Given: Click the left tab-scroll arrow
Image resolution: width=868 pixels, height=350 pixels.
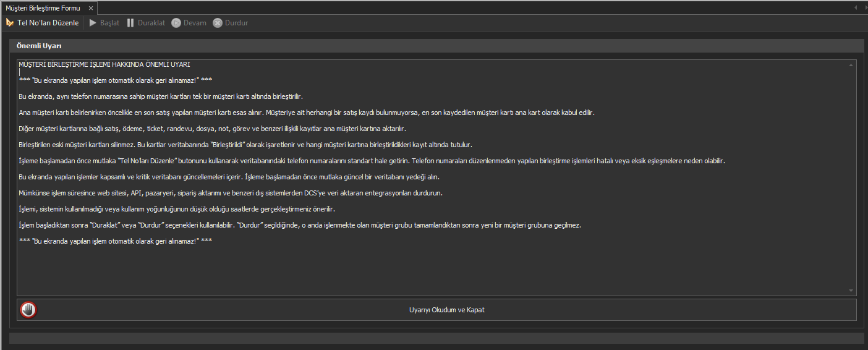Looking at the screenshot, I should tap(856, 8).
